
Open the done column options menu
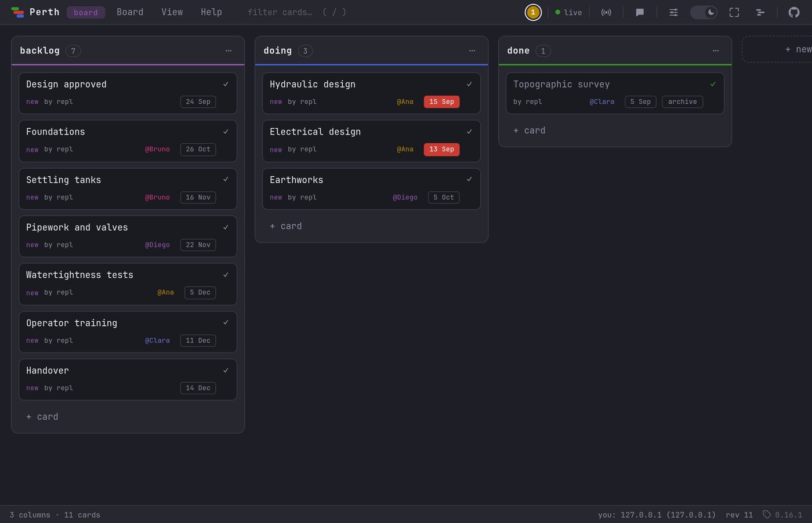pos(716,51)
